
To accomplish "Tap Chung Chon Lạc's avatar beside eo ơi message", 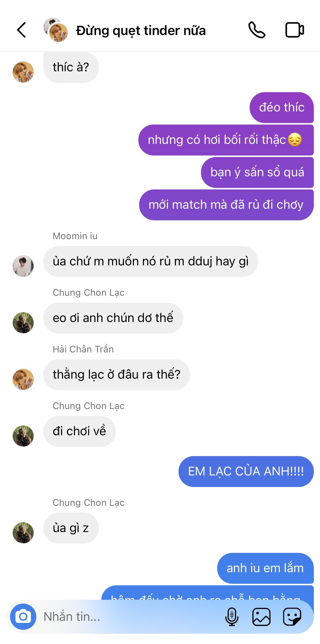I will (x=23, y=323).
